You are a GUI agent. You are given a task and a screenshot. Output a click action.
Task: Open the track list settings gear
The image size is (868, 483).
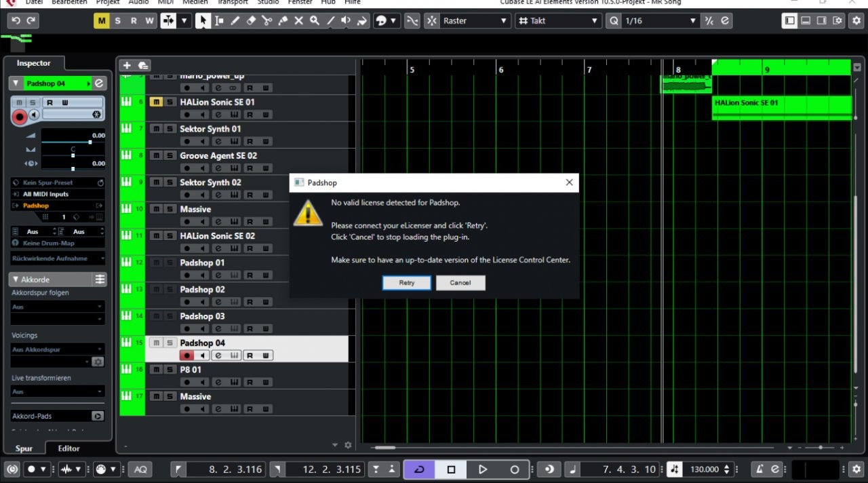coord(348,445)
